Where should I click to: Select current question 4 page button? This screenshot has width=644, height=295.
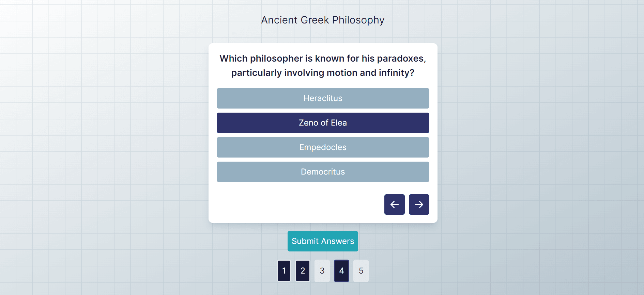click(341, 271)
